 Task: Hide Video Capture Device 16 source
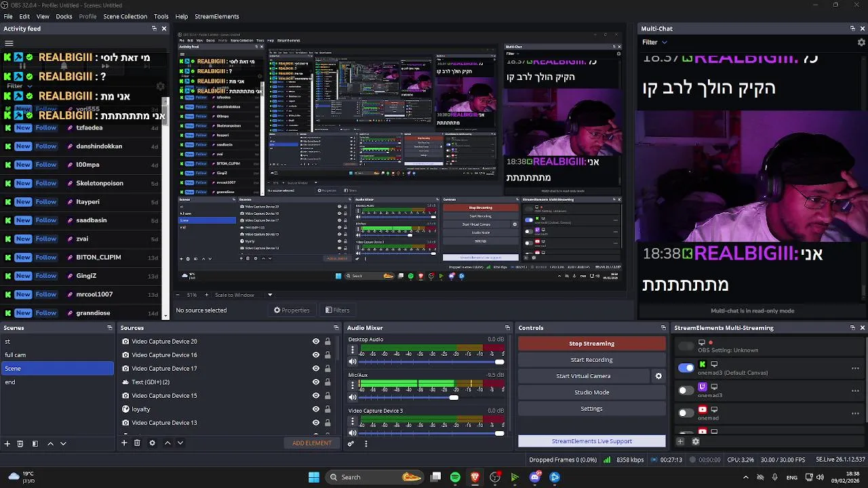(316, 355)
